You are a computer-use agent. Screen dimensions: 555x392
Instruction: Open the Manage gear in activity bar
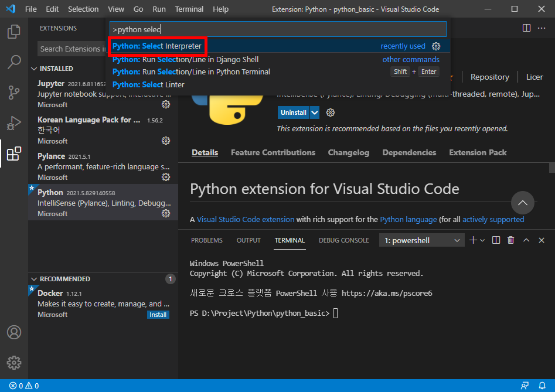click(x=14, y=363)
